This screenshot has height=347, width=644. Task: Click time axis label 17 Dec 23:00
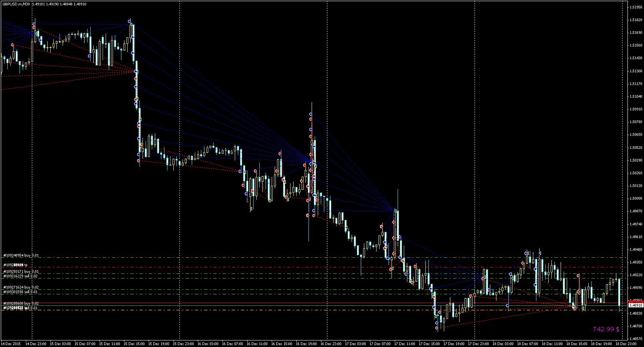pyautogui.click(x=478, y=344)
